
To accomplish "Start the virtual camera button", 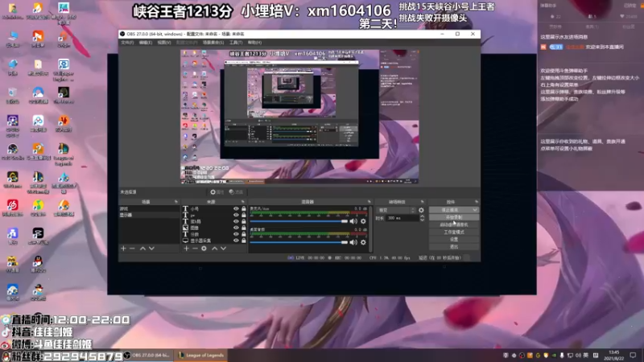I will point(454,224).
